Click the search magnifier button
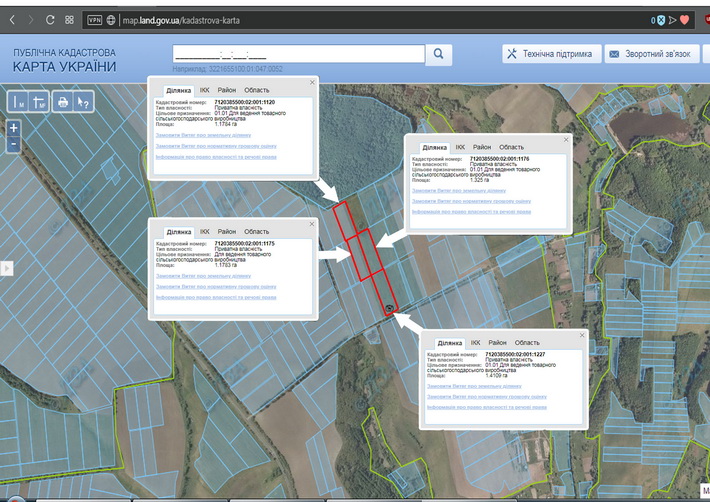Image resolution: width=710 pixels, height=502 pixels. pos(438,54)
